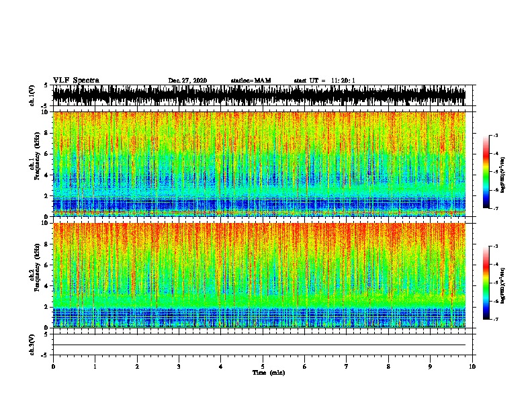Click the ch.1 spectrogram "8" kHz tick label

[x=46, y=133]
